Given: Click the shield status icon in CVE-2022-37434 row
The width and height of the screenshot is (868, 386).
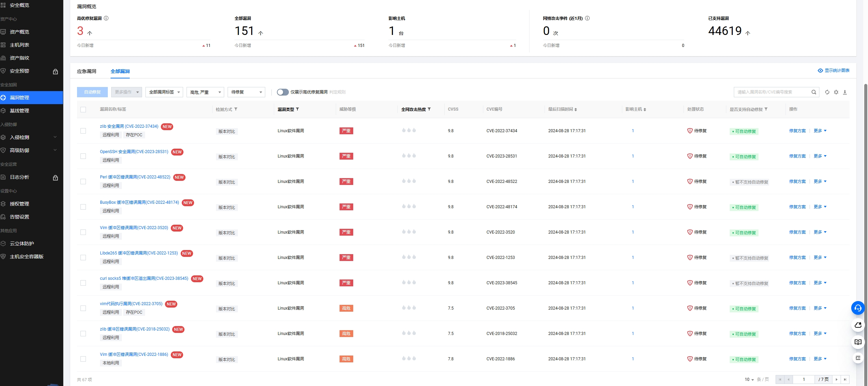Looking at the screenshot, I should pos(690,131).
